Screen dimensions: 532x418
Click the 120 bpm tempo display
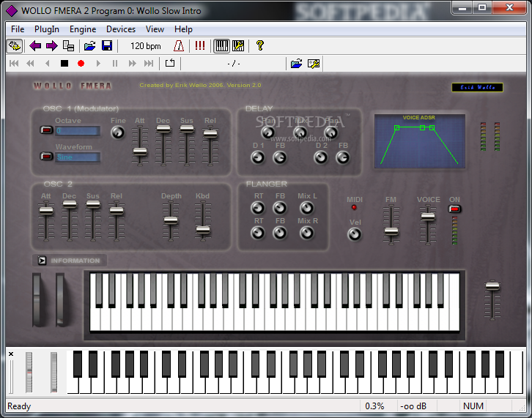[x=146, y=46]
